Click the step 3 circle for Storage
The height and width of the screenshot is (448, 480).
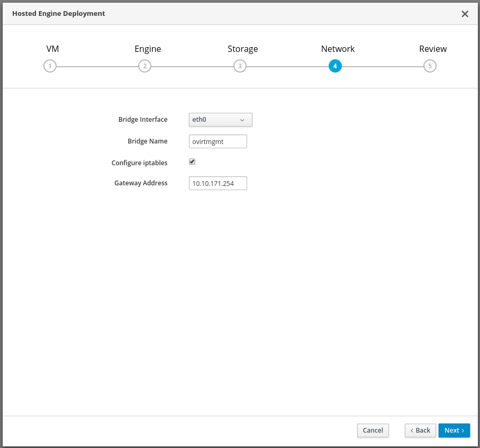[240, 66]
